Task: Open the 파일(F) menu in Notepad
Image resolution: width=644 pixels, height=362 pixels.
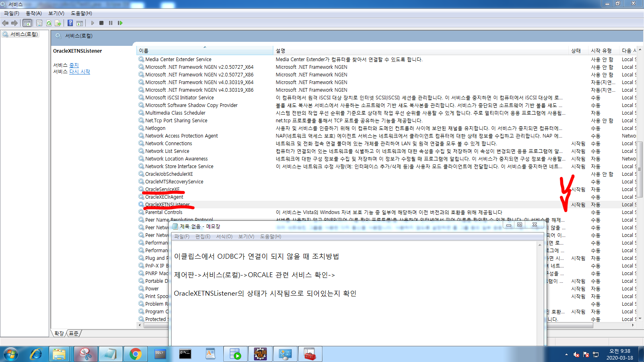Action: tap(182, 237)
